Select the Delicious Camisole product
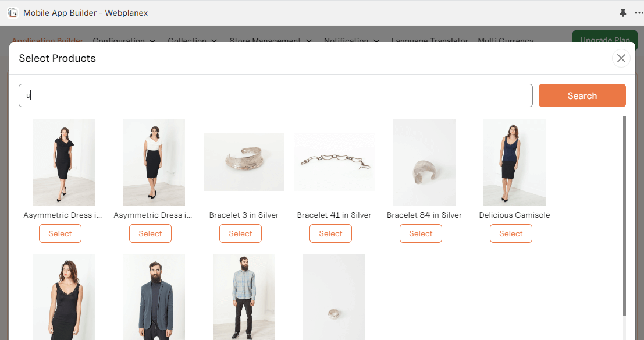 (x=511, y=233)
